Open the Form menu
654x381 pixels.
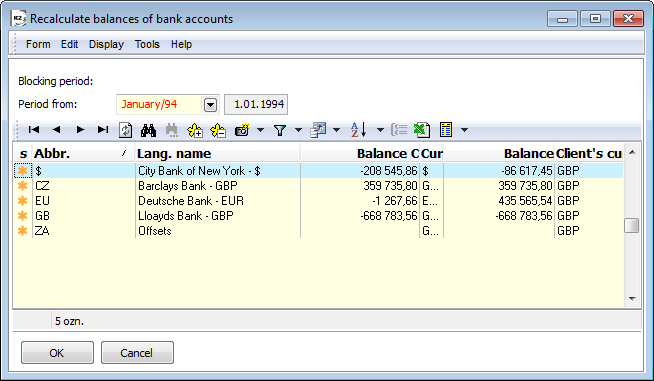(x=38, y=44)
